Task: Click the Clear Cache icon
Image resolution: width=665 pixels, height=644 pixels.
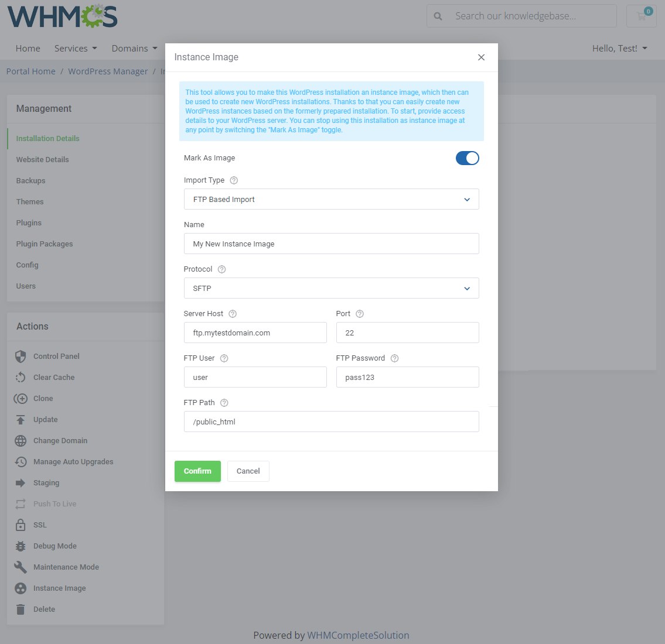Action: (x=20, y=377)
